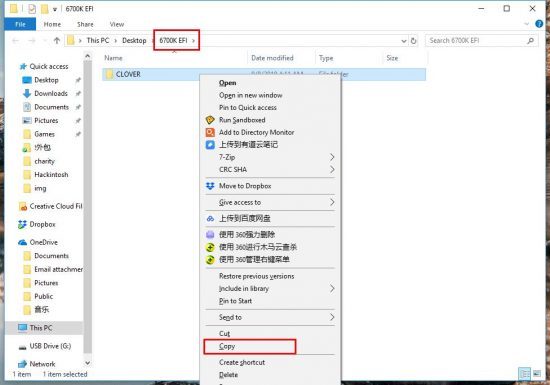Select Restore previous versions
The image size is (550, 385).
click(x=256, y=276)
